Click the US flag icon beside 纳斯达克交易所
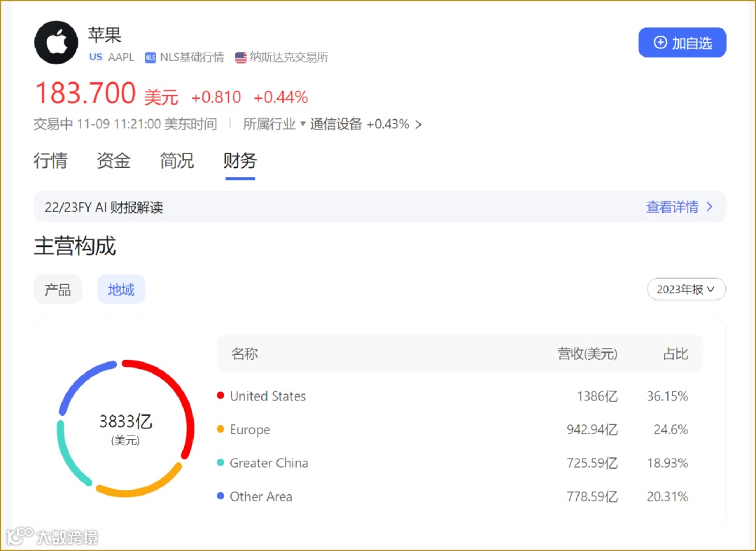 pos(241,57)
